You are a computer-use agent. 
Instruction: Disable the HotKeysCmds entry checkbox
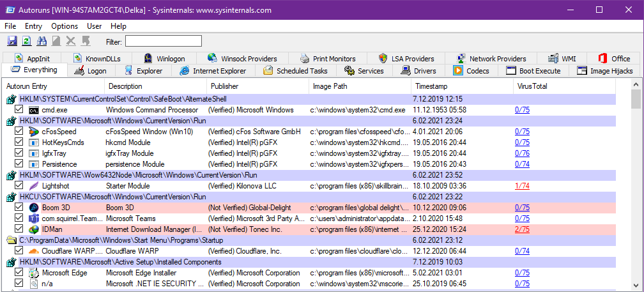tap(19, 142)
